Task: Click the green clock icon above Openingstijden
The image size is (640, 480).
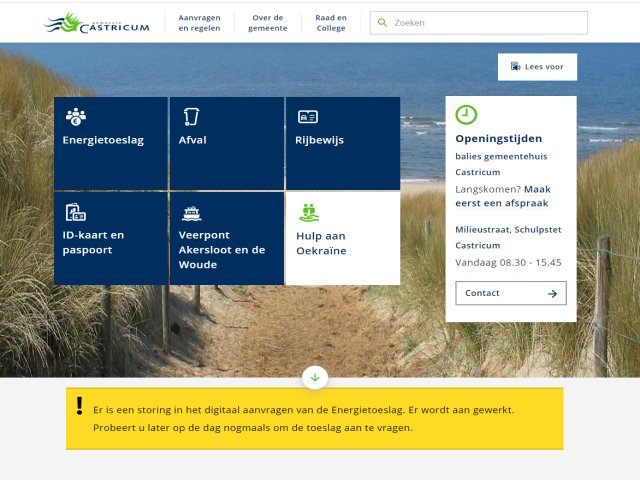Action: [466, 115]
